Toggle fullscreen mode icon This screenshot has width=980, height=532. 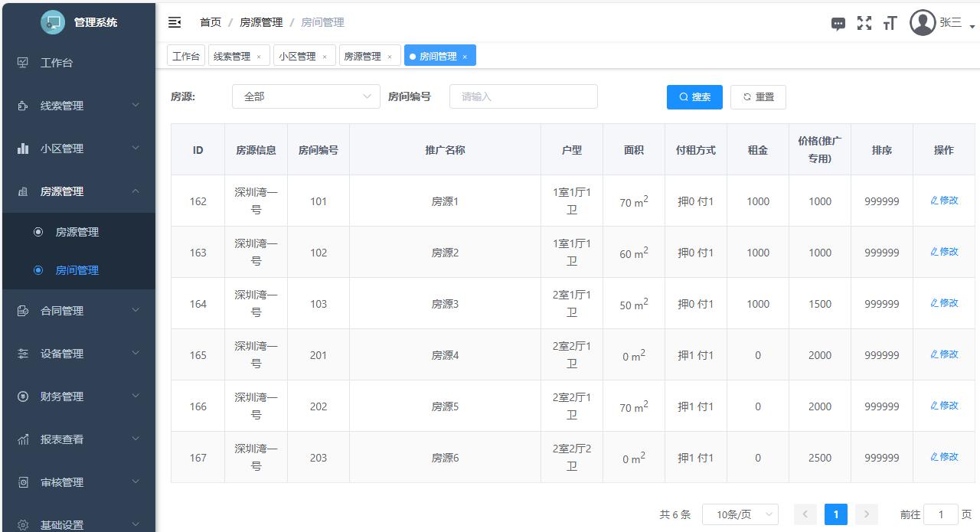[864, 23]
